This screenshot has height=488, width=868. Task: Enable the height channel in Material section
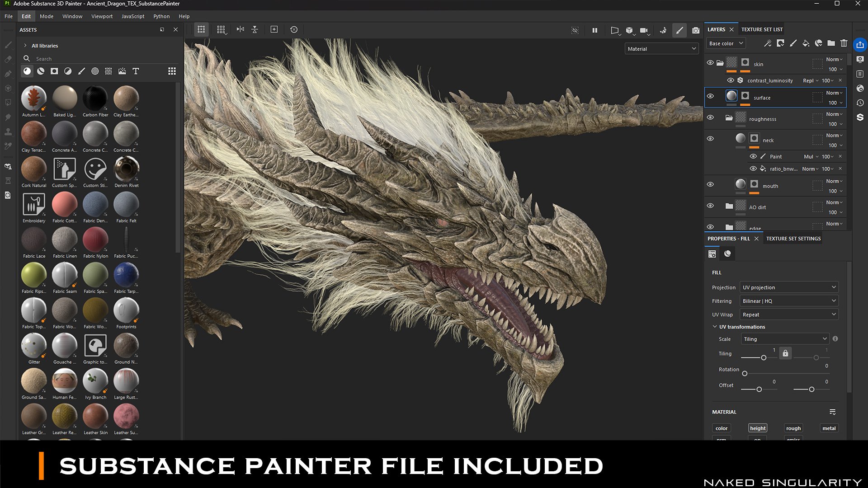coord(757,428)
